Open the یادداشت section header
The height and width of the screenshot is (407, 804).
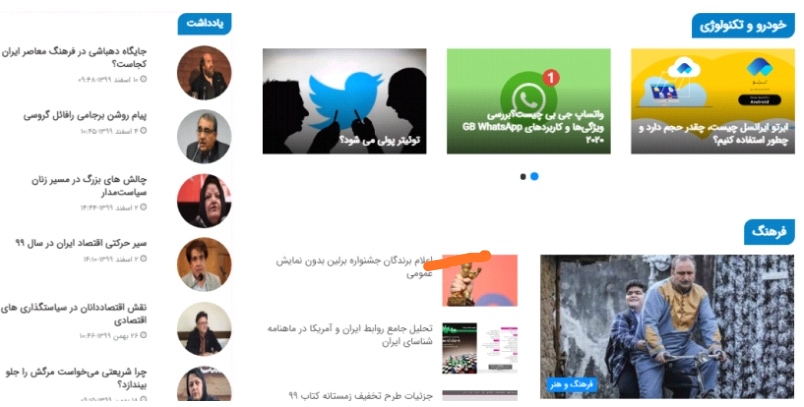(205, 24)
